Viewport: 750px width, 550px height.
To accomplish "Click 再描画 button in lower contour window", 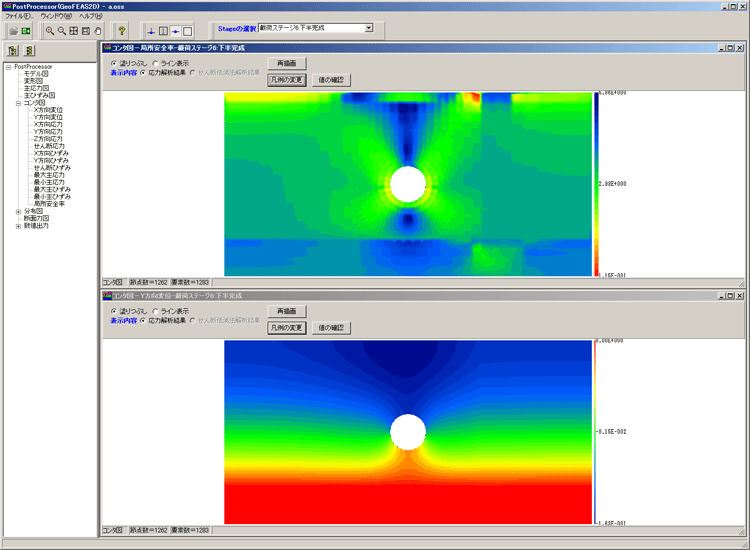I will (x=287, y=311).
